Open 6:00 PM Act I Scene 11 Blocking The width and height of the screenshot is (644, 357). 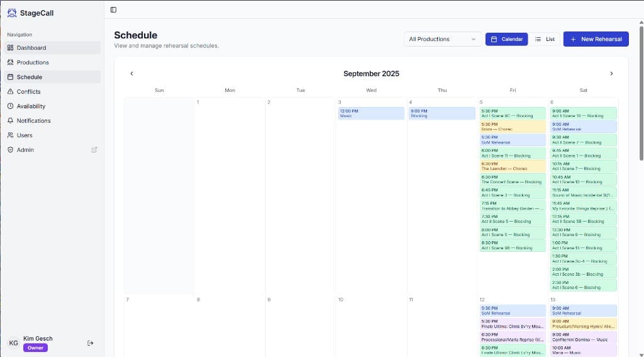tap(513, 153)
